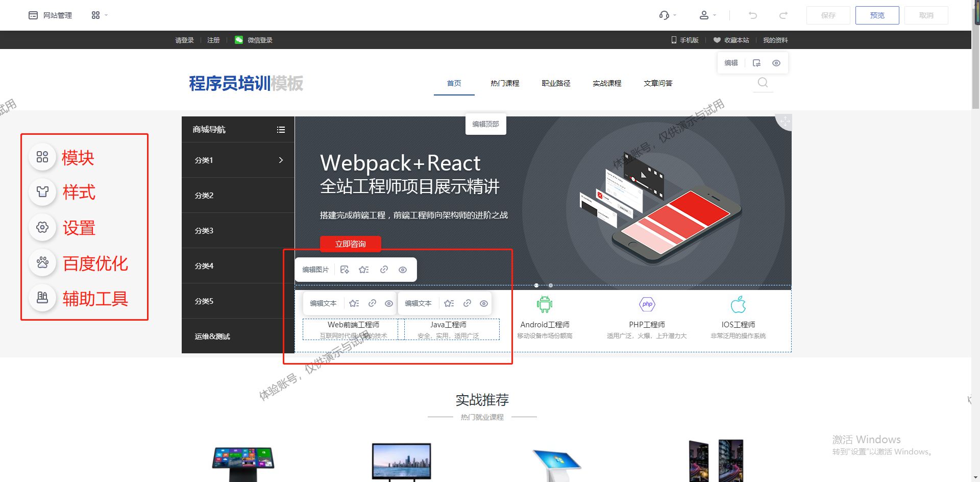
Task: Select the second carousel indicator dot
Action: click(550, 286)
